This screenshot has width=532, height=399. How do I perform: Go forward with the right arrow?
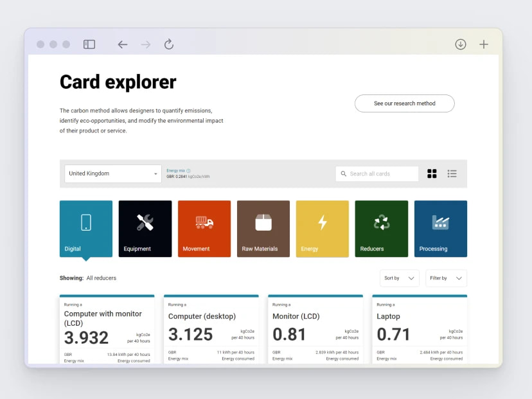click(146, 44)
